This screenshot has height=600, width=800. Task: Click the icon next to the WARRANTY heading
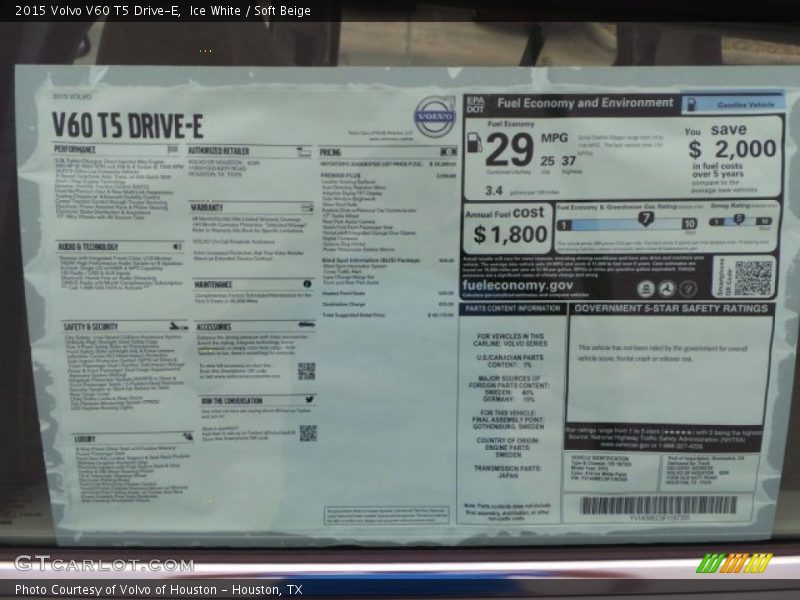[x=307, y=207]
